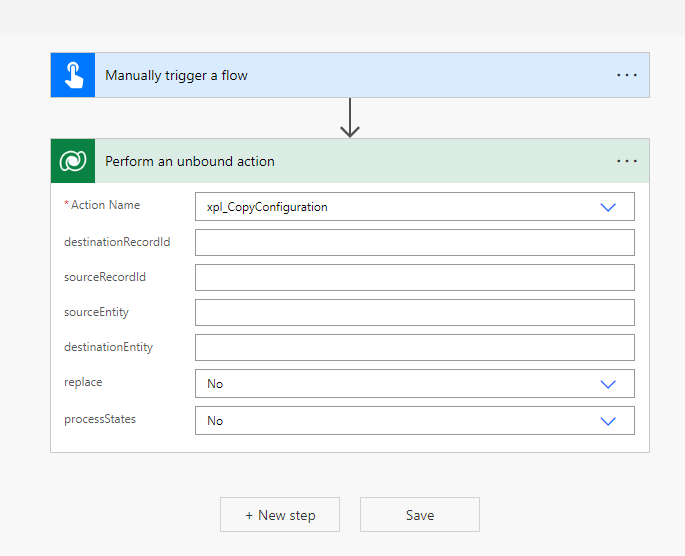Click the manual trigger hand icon
685x556 pixels.
pyautogui.click(x=73, y=75)
